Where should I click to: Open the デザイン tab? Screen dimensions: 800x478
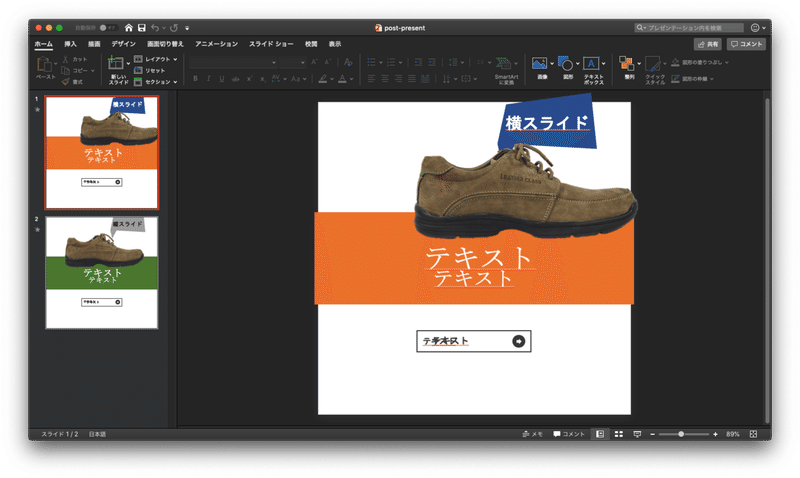click(123, 44)
